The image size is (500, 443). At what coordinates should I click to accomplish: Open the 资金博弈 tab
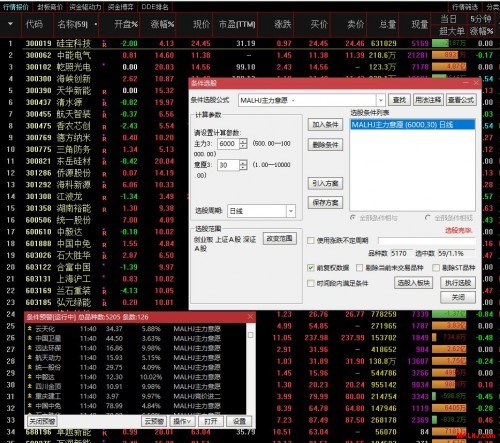pos(121,7)
